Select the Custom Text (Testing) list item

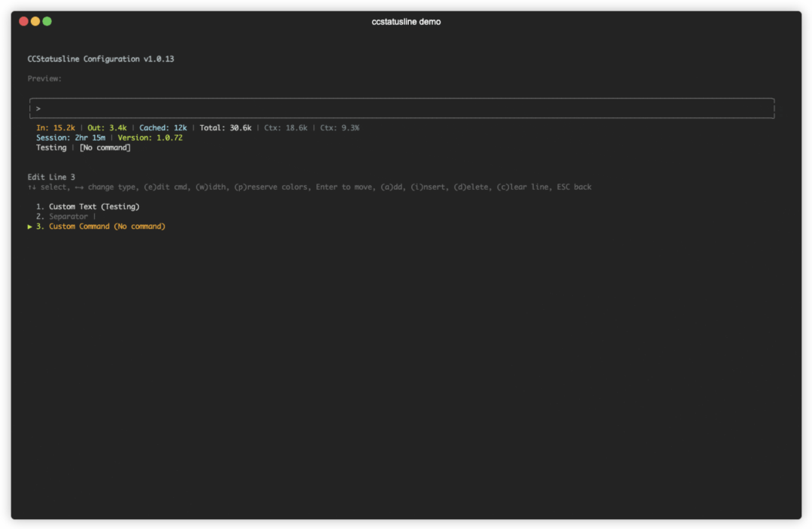pyautogui.click(x=94, y=206)
